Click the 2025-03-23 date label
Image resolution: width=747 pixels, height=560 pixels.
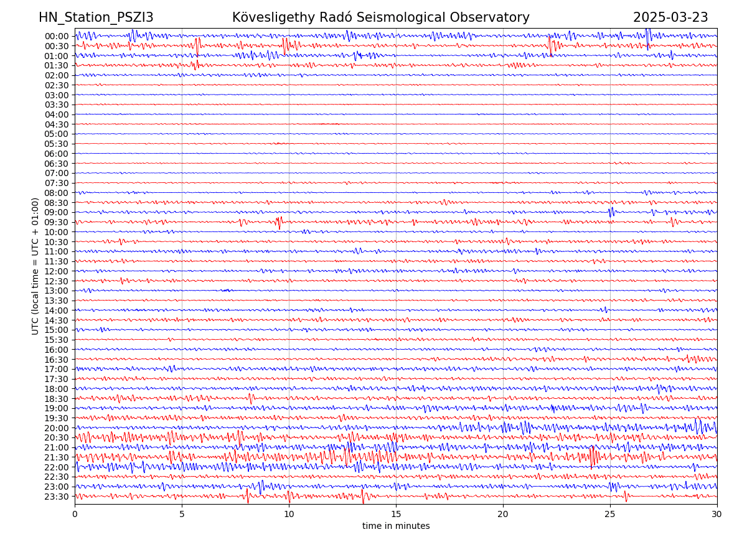pyautogui.click(x=670, y=17)
